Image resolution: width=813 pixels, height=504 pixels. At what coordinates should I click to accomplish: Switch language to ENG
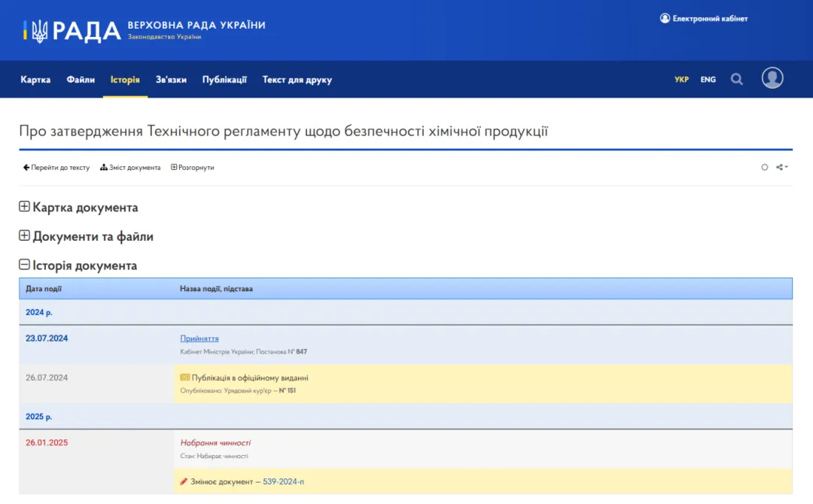click(708, 80)
